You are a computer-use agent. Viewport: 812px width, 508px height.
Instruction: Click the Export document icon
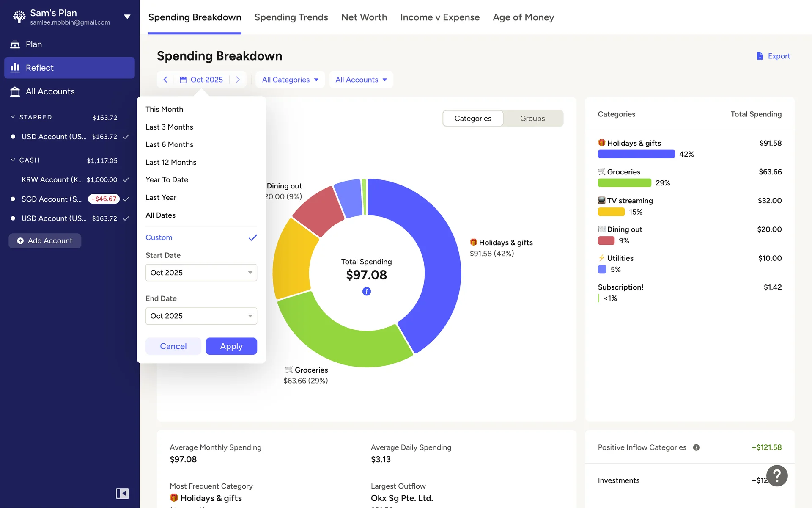(x=760, y=56)
